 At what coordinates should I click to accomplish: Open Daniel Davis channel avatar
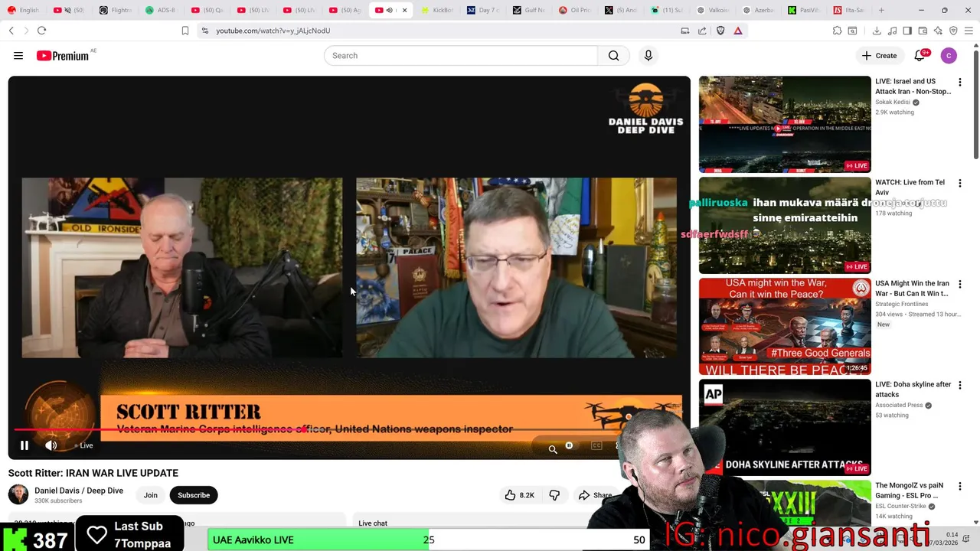(x=18, y=494)
